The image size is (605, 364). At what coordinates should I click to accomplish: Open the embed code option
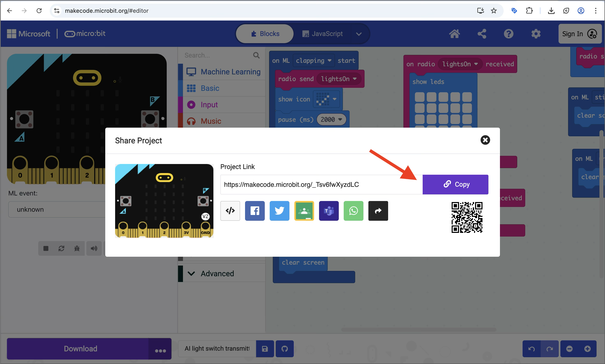point(230,211)
